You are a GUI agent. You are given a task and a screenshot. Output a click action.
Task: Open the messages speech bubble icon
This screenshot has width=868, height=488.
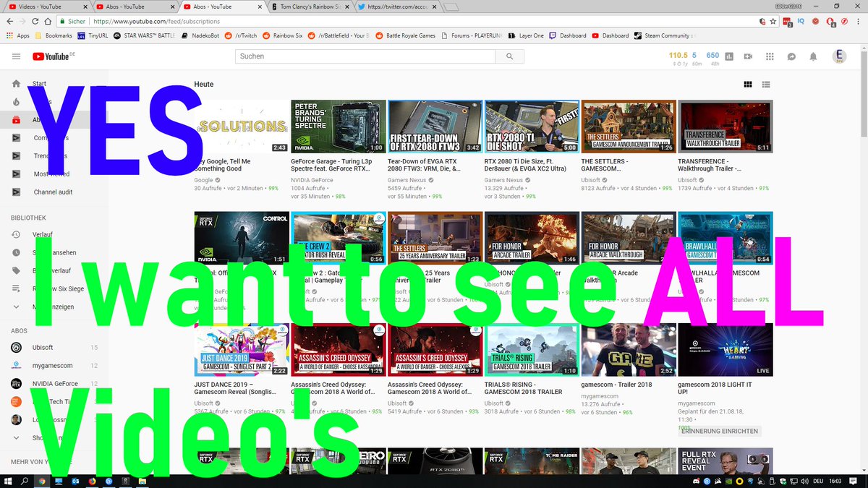pyautogui.click(x=791, y=56)
